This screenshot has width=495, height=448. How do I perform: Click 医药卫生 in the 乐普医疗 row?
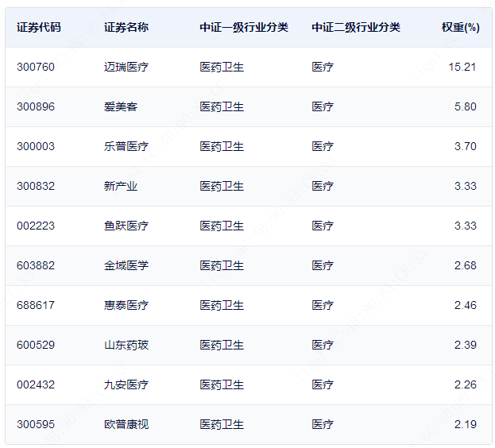[x=222, y=146]
